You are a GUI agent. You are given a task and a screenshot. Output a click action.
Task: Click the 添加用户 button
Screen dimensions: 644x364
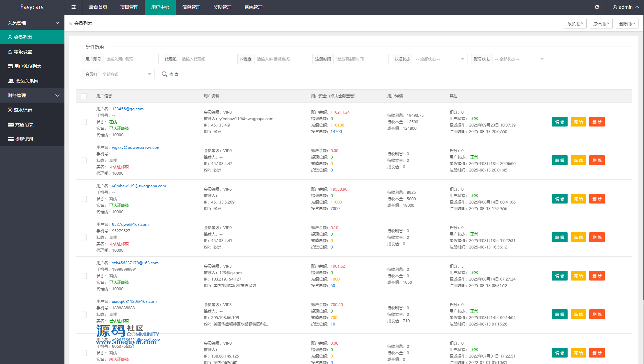(575, 24)
